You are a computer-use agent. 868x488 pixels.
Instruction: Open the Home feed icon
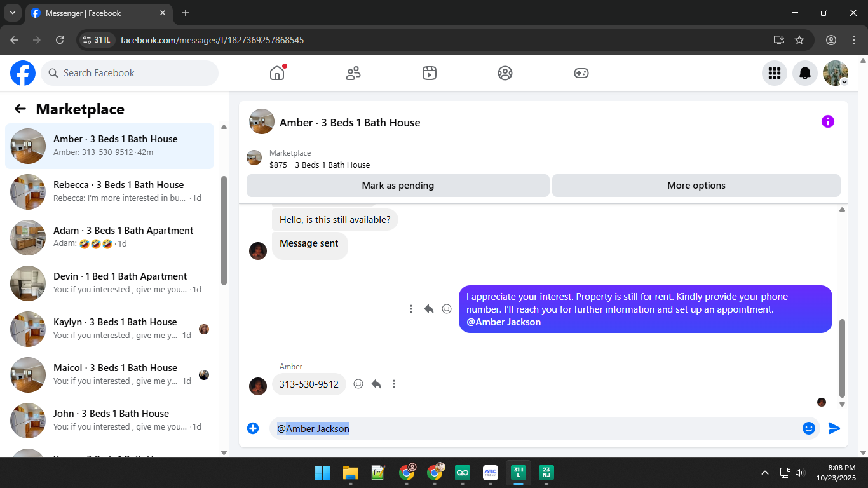tap(277, 73)
